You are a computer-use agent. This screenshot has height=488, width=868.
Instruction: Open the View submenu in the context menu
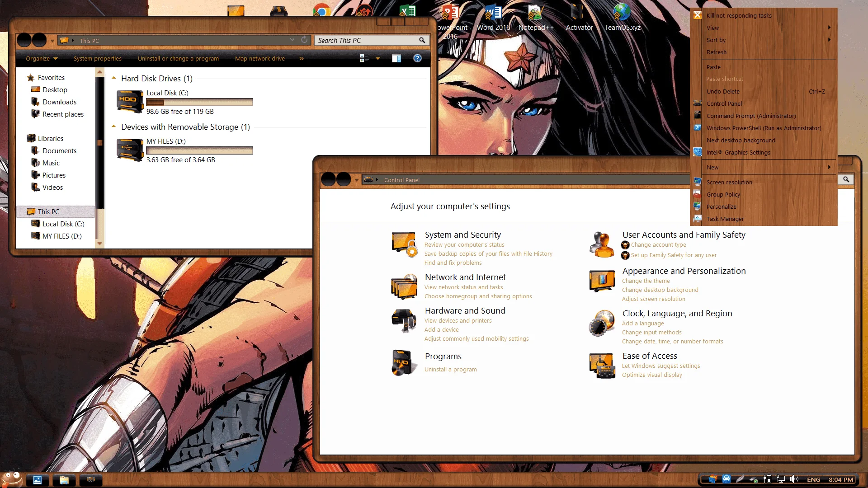[x=764, y=28]
